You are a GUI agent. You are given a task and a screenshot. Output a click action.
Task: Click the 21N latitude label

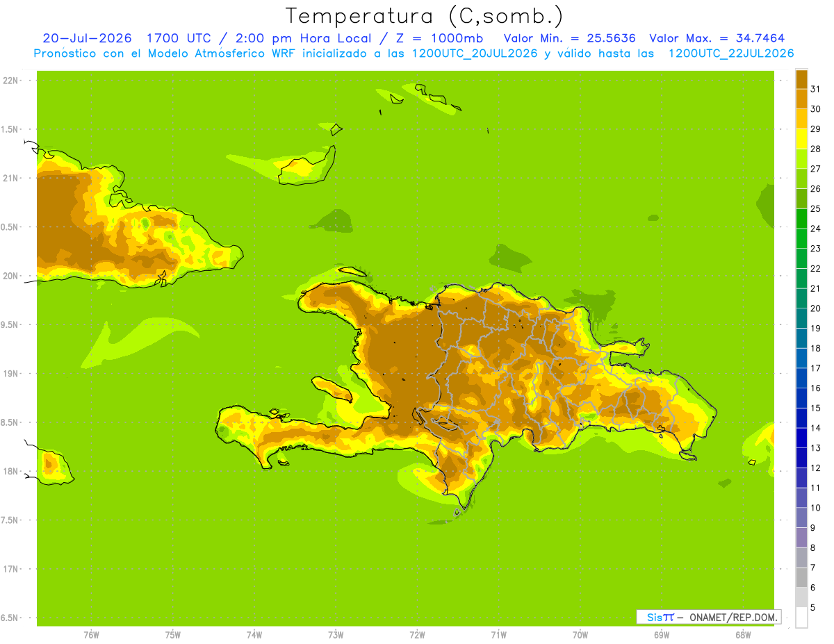click(10, 178)
